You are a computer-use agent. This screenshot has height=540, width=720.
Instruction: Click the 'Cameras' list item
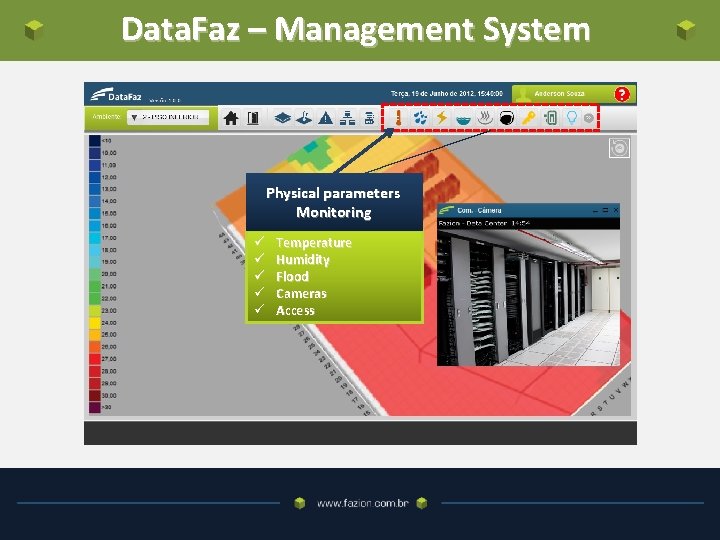click(301, 294)
